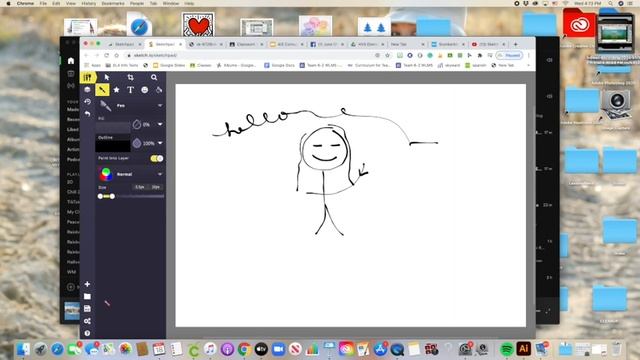Click the yellow tool settings sliders icon

pos(87,77)
